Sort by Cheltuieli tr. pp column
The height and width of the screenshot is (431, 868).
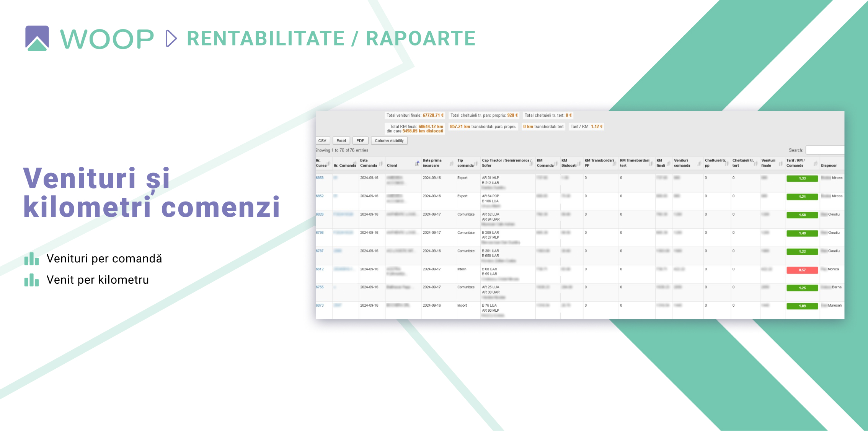click(717, 163)
